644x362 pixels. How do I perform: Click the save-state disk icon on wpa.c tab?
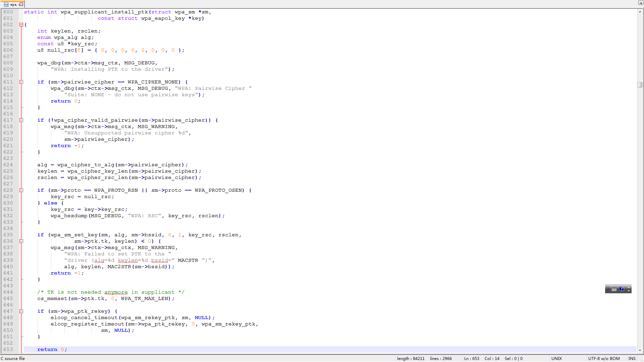coord(6,4)
